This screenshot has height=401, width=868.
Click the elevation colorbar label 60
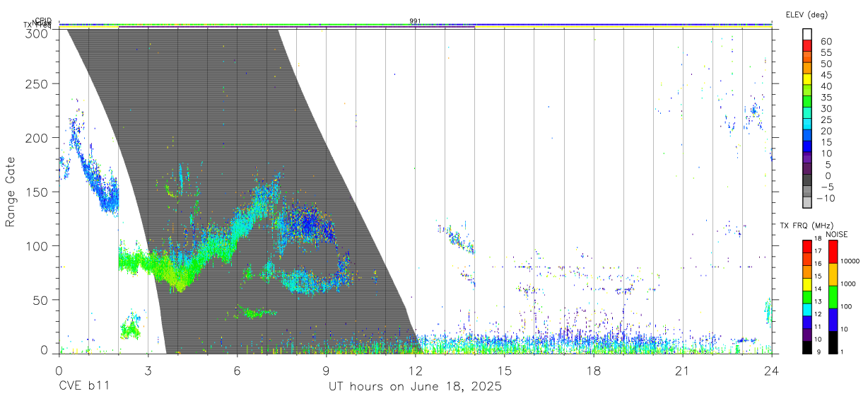click(826, 41)
